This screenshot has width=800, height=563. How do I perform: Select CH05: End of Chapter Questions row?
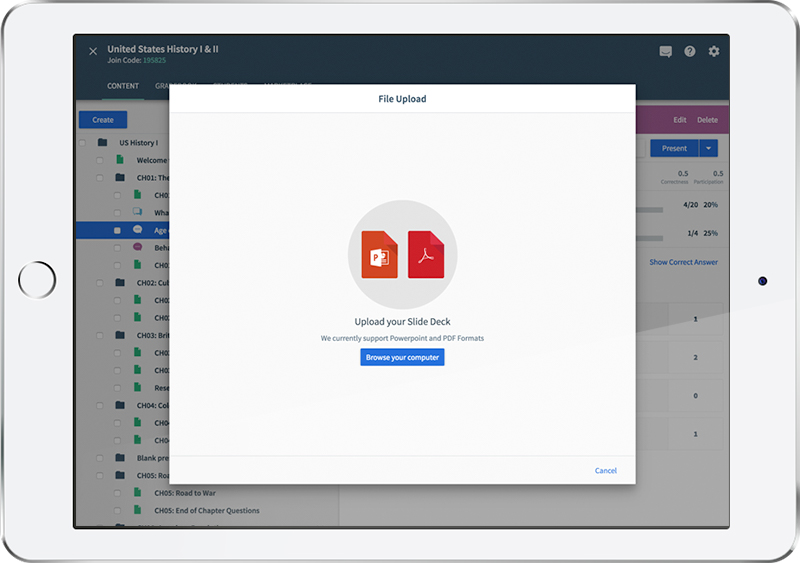tap(207, 510)
